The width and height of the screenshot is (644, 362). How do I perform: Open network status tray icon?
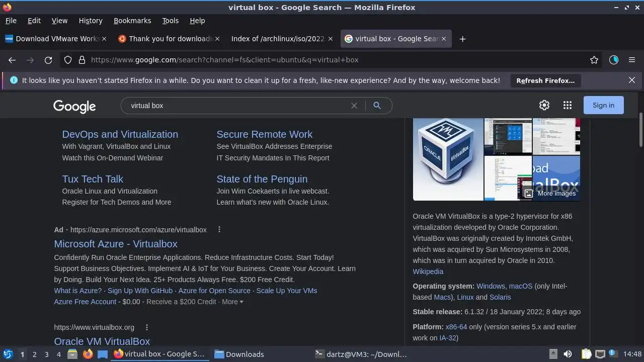pos(600,354)
